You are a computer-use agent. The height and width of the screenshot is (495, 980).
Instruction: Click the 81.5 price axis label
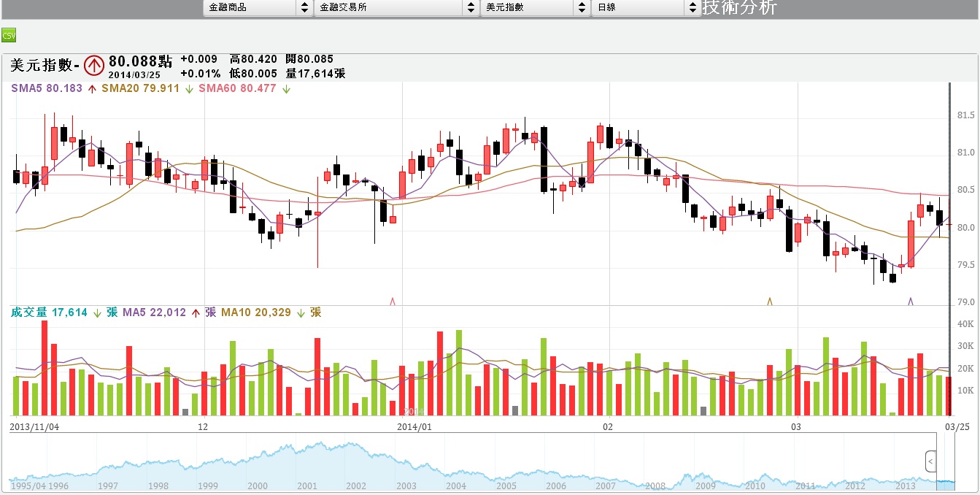click(x=965, y=115)
